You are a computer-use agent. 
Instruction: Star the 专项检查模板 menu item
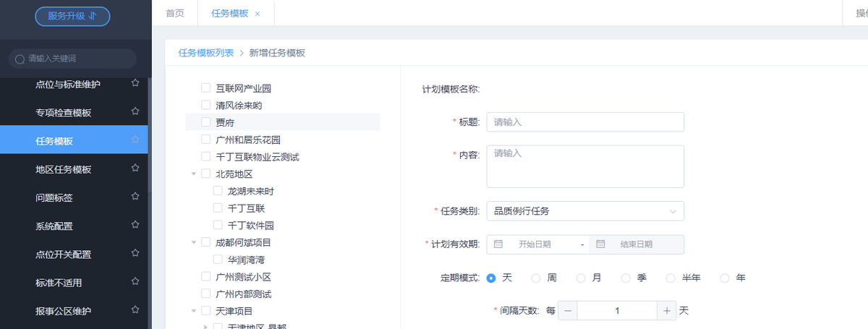coord(135,111)
